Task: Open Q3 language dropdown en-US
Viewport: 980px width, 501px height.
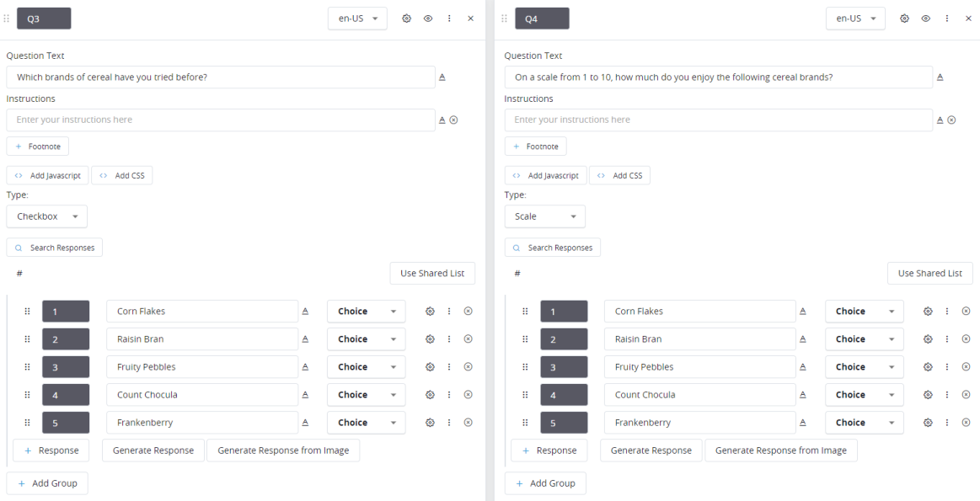Action: tap(357, 19)
